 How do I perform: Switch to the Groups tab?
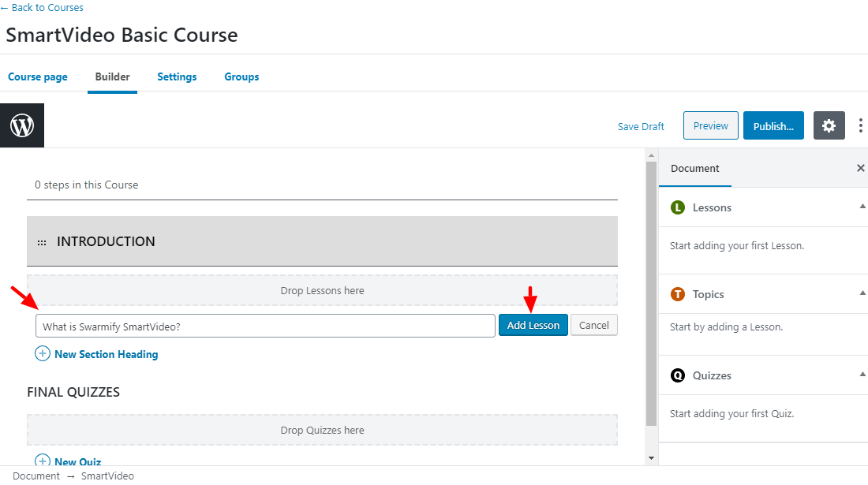[241, 76]
